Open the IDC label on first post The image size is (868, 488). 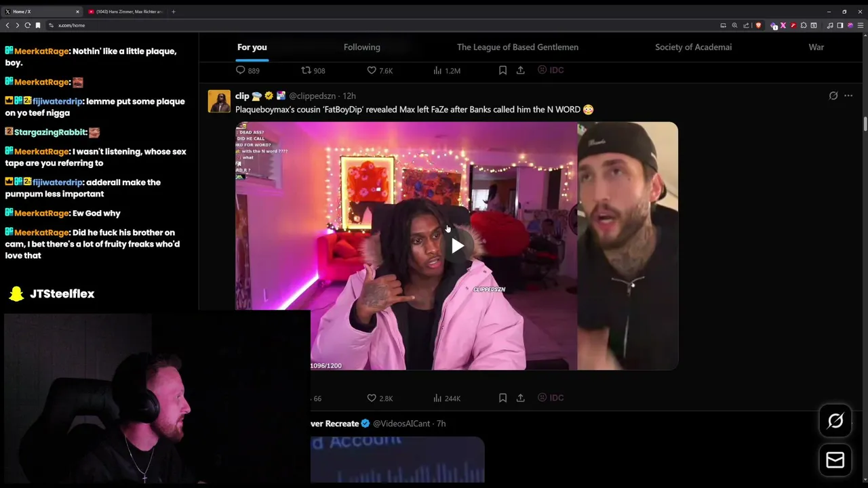[551, 70]
